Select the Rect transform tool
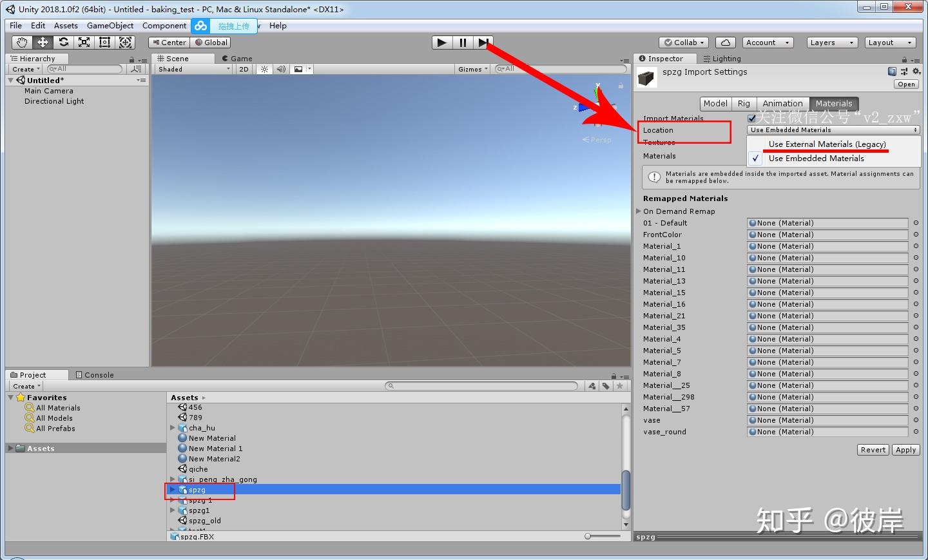The width and height of the screenshot is (928, 560). click(x=104, y=43)
